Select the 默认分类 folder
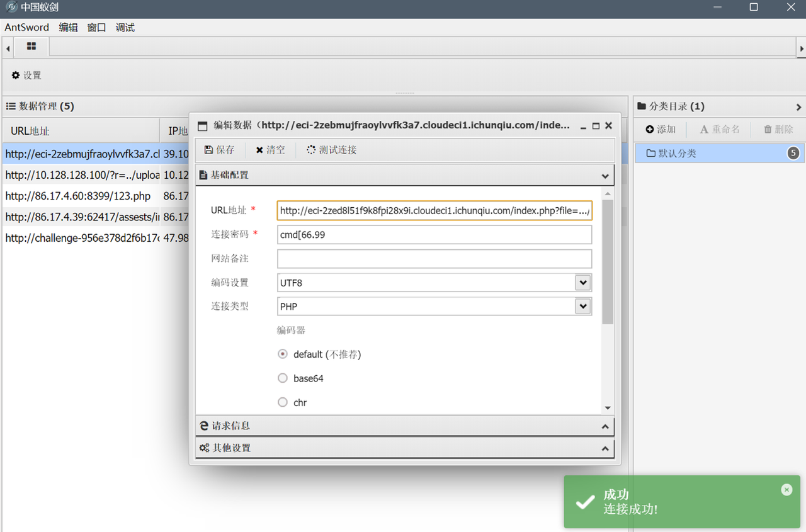 [x=720, y=153]
